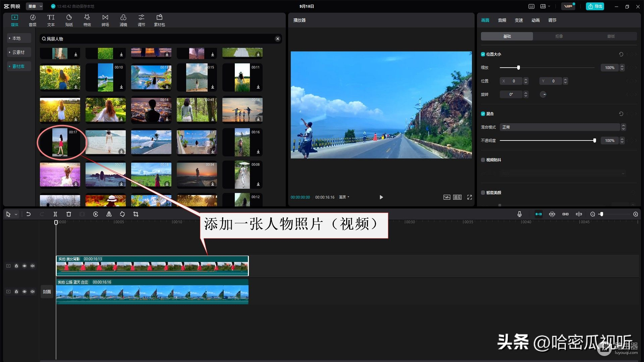644x362 pixels.
Task: Click the crop tool in timeline toolbar
Action: click(136, 214)
